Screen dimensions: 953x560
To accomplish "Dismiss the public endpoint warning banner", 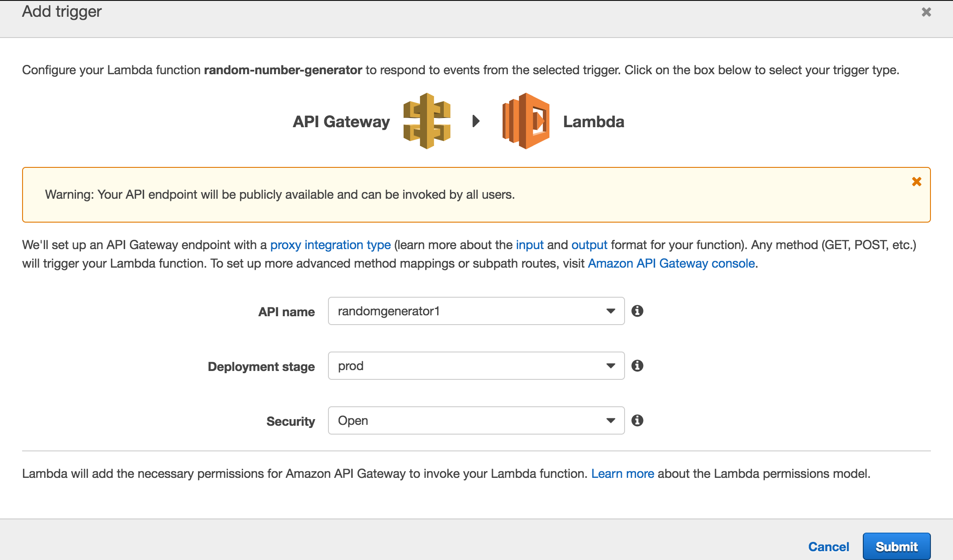I will pos(916,182).
